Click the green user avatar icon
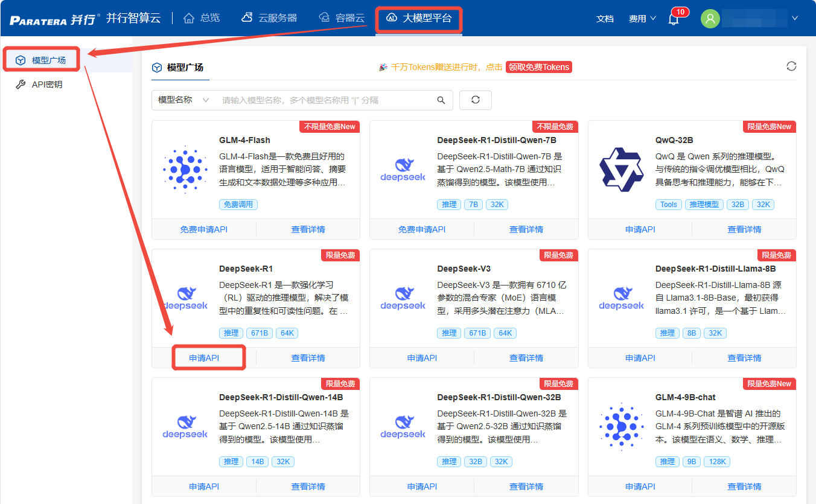 click(x=710, y=18)
